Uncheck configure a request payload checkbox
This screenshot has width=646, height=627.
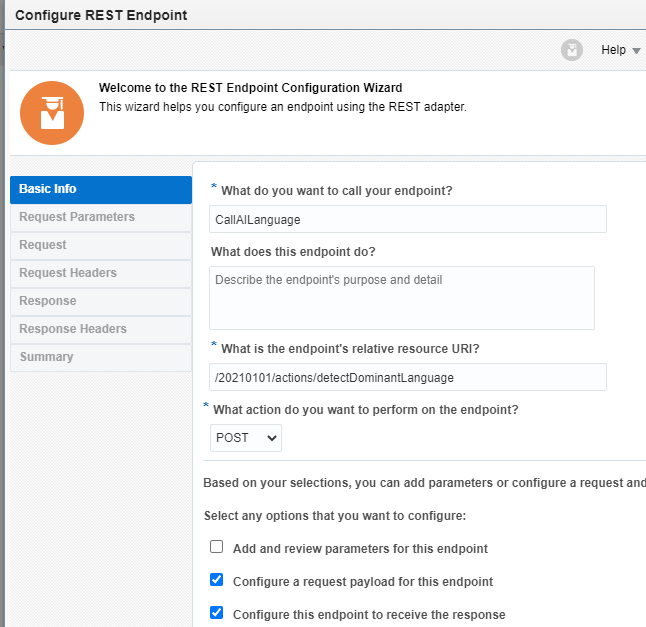coord(217,580)
